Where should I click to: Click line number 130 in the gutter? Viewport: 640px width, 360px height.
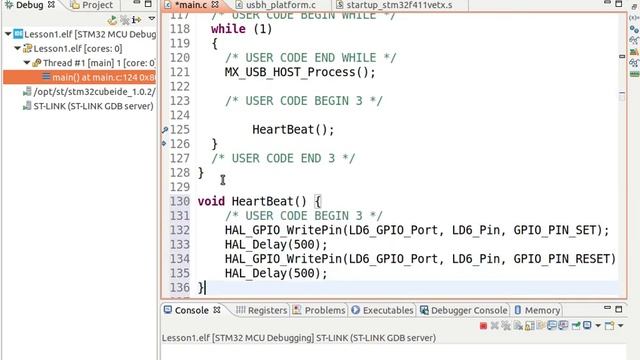tap(180, 201)
